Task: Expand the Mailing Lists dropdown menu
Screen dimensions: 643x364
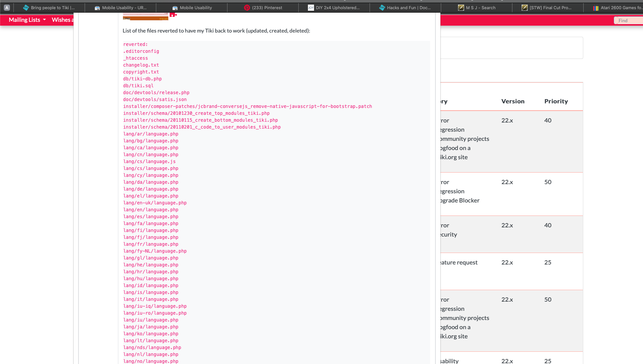Action: point(27,20)
